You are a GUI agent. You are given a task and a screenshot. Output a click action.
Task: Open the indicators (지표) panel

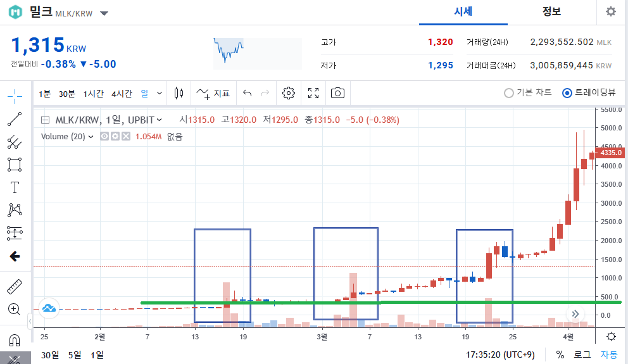coord(213,93)
